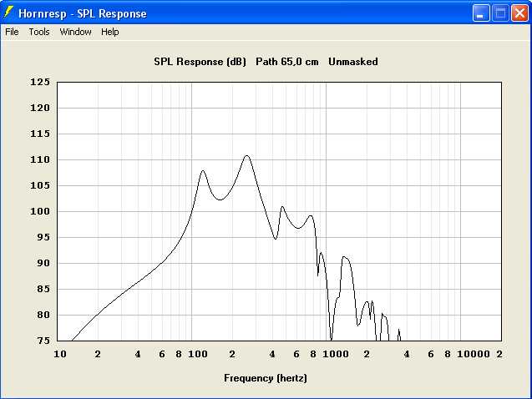Open the File menu
This screenshot has height=399, width=532.
12,32
